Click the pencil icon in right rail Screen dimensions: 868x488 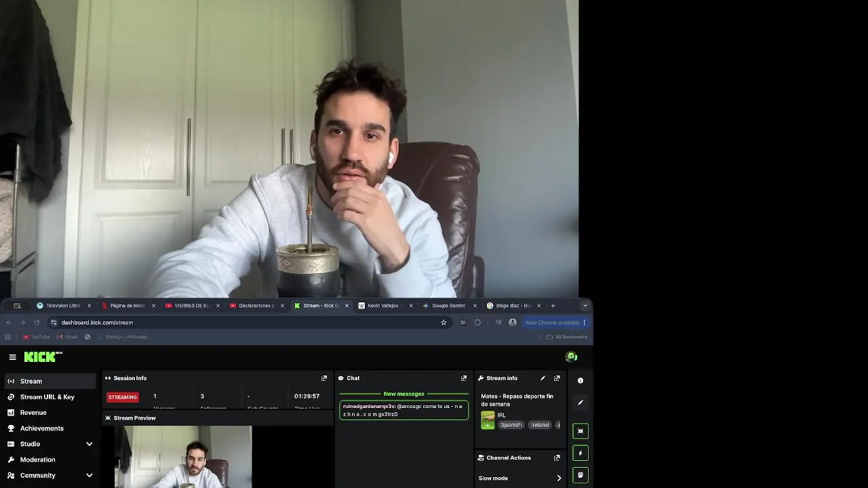point(580,403)
